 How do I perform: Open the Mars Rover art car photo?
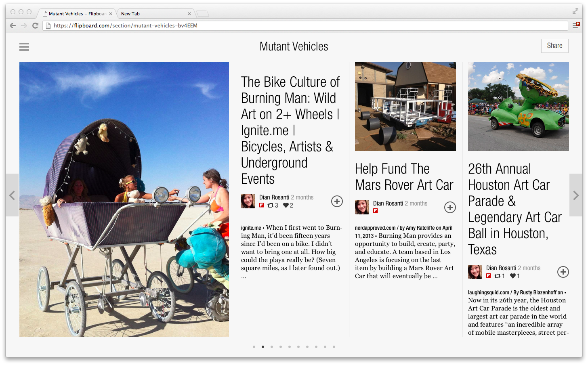pos(405,107)
